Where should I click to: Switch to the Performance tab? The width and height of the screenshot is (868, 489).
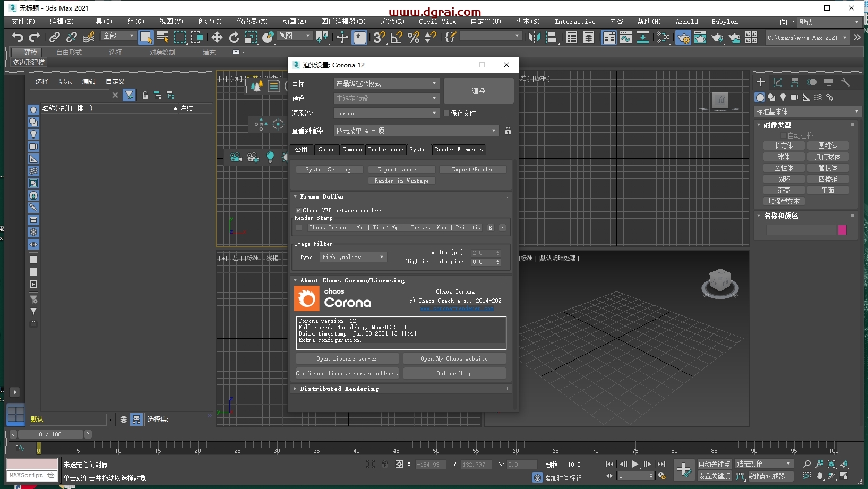pos(385,150)
